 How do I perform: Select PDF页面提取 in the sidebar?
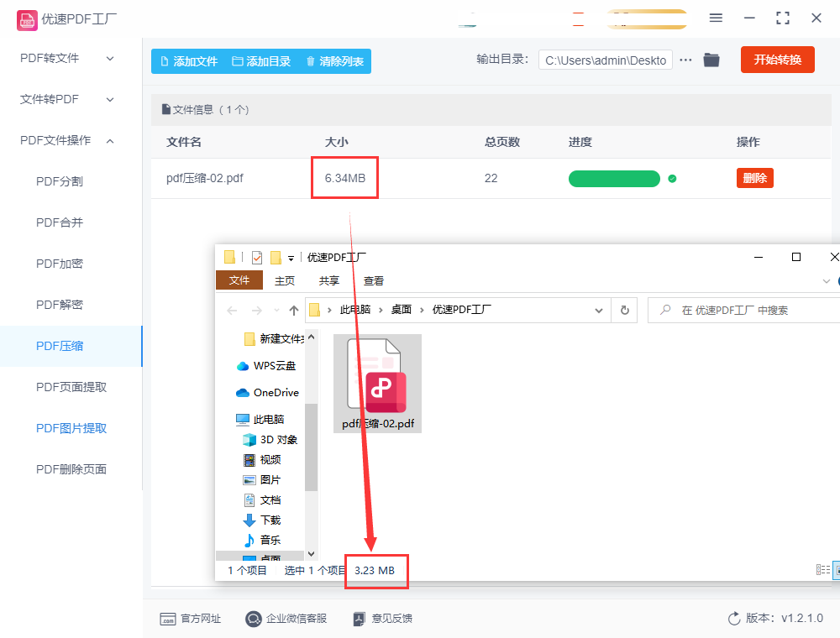71,388
